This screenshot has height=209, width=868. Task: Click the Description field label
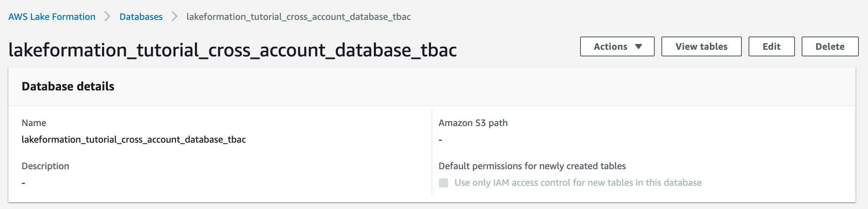(45, 166)
